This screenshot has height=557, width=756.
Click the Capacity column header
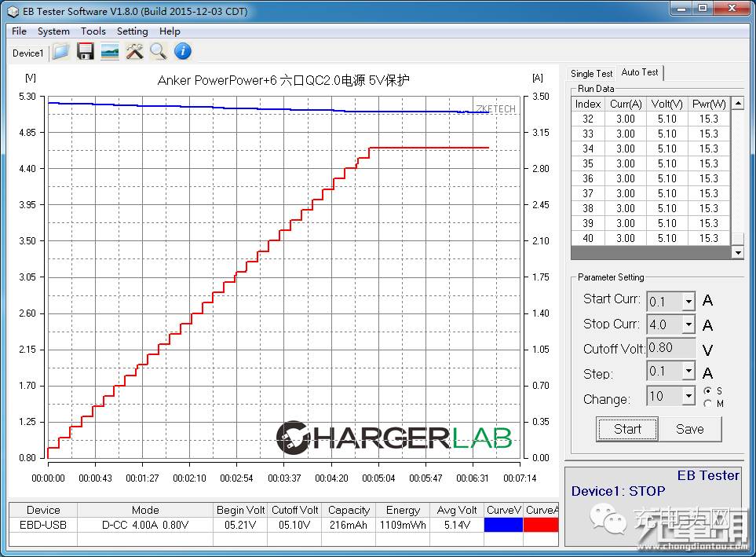coord(348,510)
